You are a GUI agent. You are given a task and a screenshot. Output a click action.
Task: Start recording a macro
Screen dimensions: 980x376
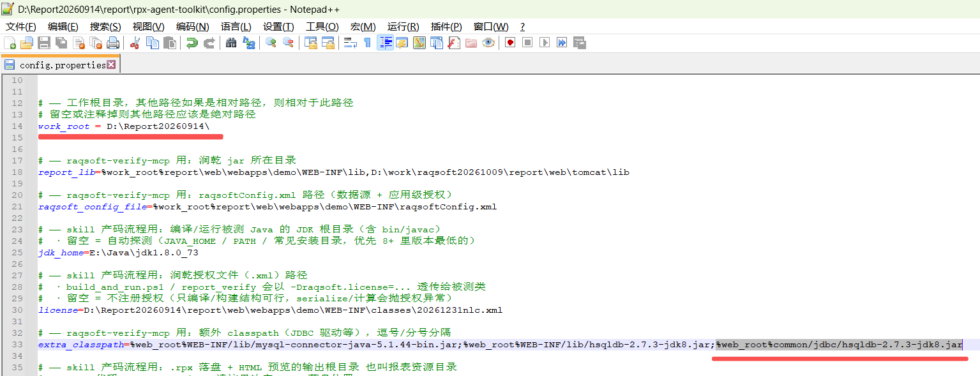click(510, 43)
